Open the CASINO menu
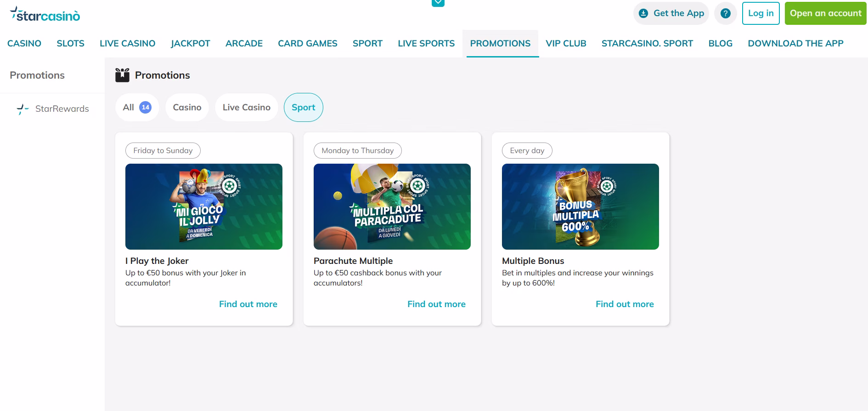 coord(24,43)
